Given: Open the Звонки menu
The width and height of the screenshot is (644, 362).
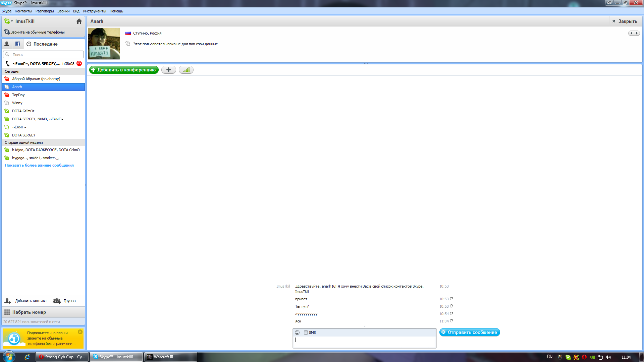Looking at the screenshot, I should point(63,11).
